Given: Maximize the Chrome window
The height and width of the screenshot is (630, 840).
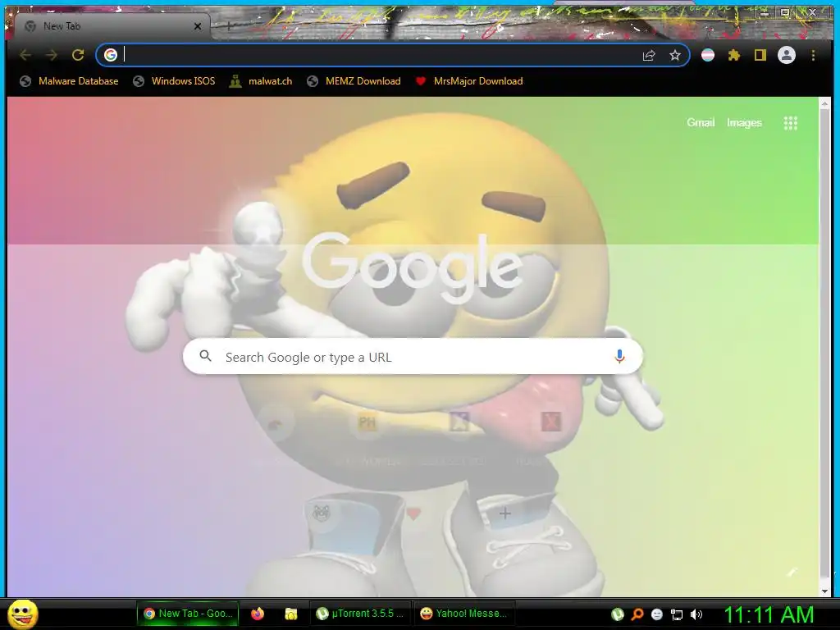Looking at the screenshot, I should [785, 13].
